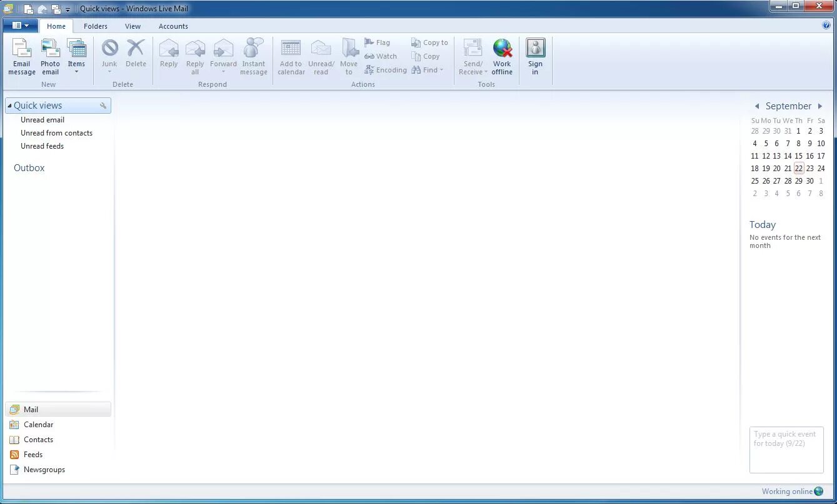Select September 22 in mini calendar
Viewport: 837px width, 504px height.
(799, 169)
